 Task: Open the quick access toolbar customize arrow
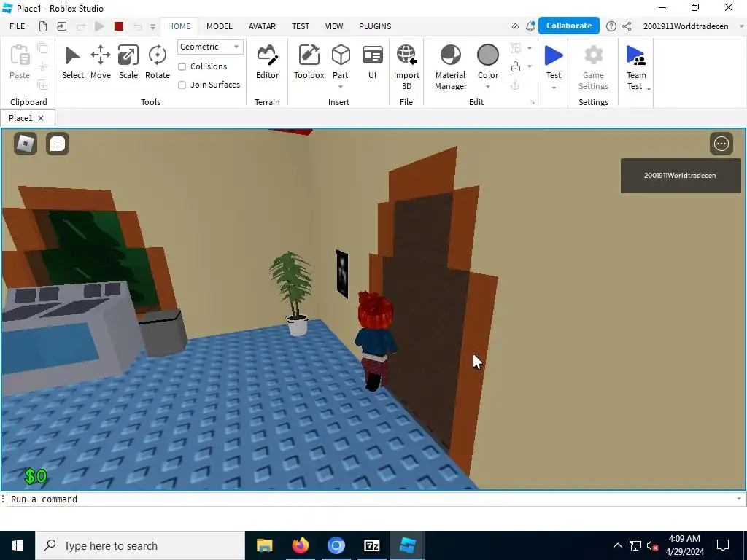click(152, 27)
